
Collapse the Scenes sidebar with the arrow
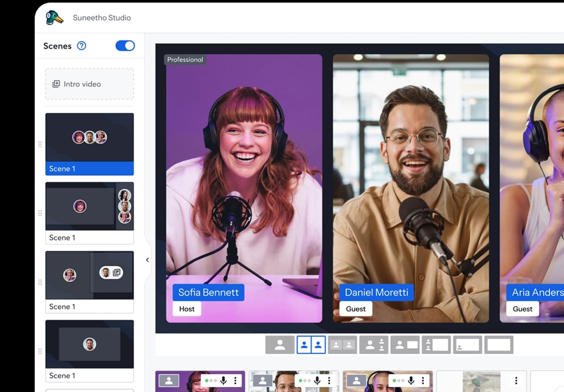tap(147, 260)
